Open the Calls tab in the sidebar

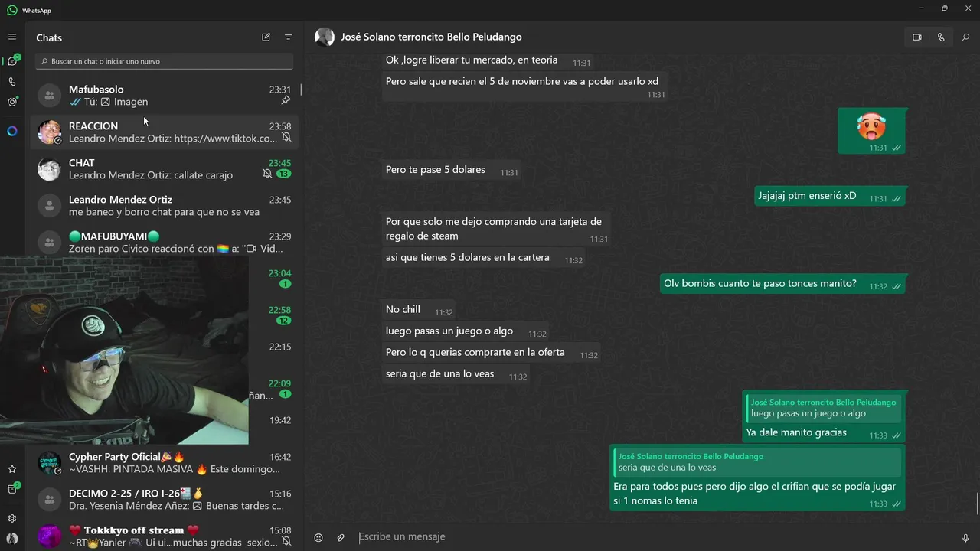[12, 81]
